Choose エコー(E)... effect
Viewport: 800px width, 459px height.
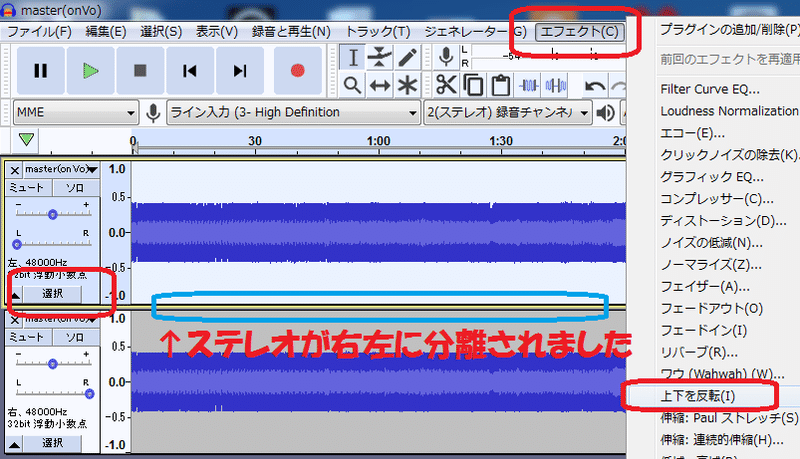692,133
